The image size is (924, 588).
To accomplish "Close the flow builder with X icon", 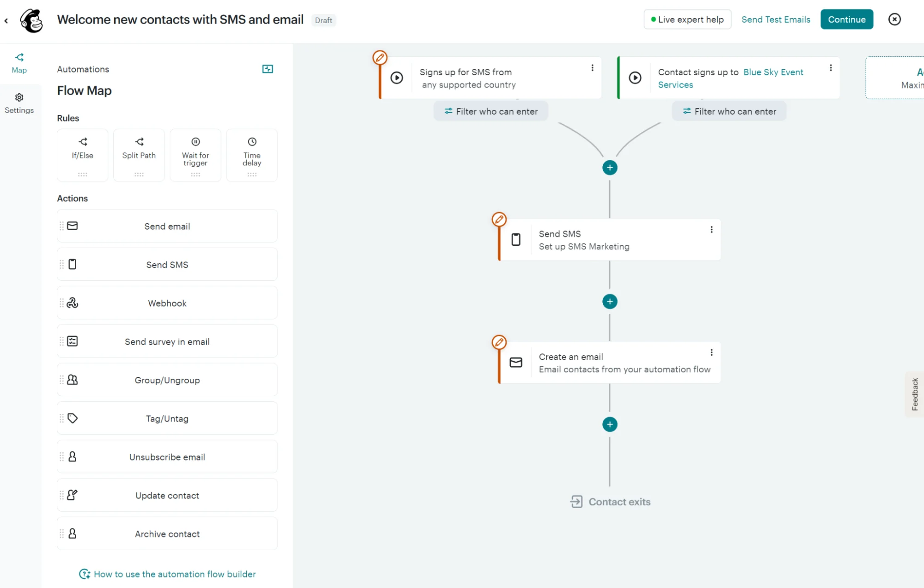I will (x=894, y=19).
